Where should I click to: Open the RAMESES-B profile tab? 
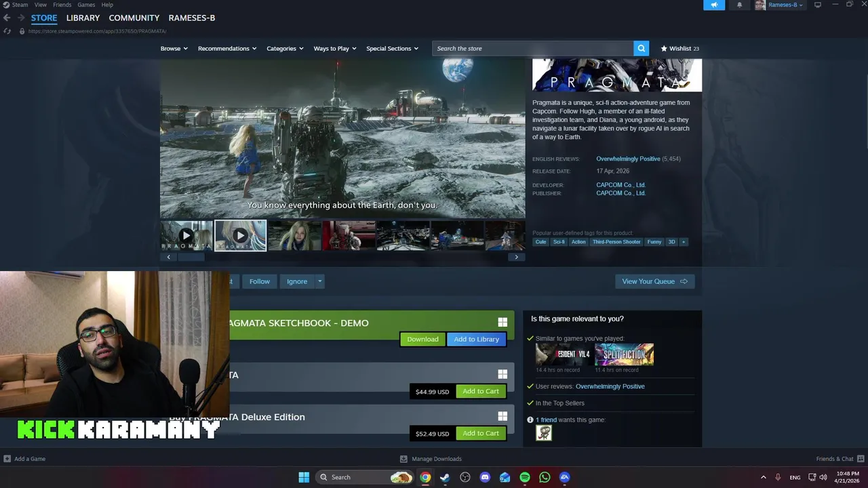pos(192,18)
